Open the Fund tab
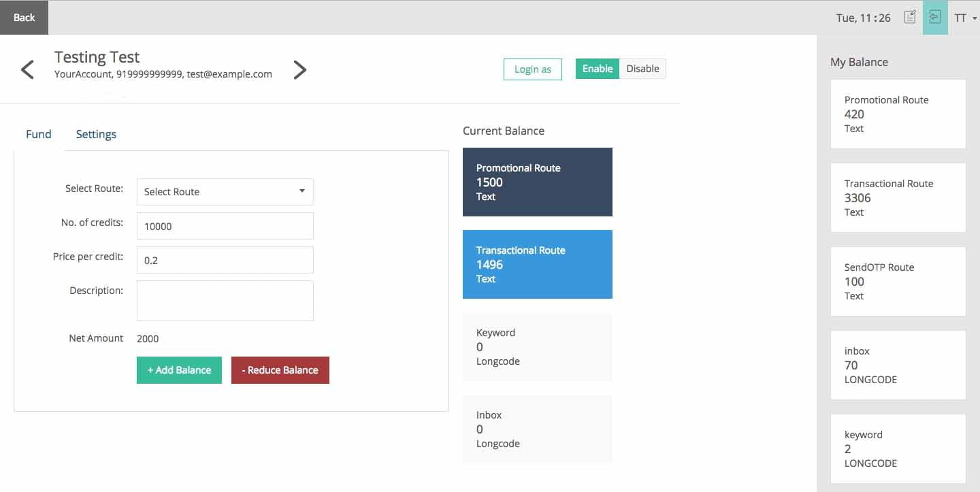Screen dimensions: 980x492 [39, 134]
